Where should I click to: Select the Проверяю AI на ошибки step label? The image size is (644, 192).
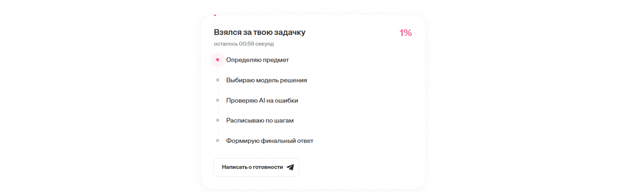coord(262,100)
